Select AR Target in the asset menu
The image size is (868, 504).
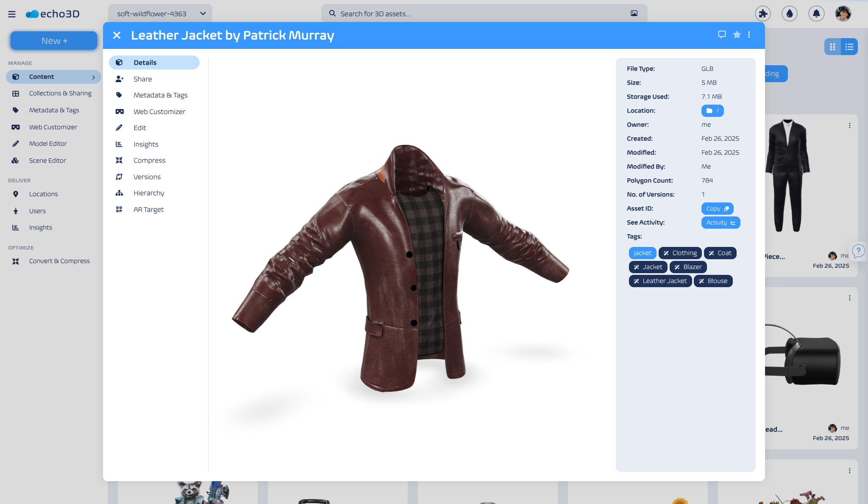pyautogui.click(x=148, y=209)
